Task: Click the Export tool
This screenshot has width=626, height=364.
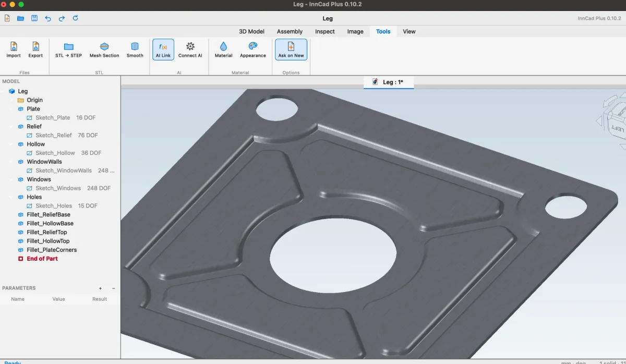Action: click(x=35, y=50)
